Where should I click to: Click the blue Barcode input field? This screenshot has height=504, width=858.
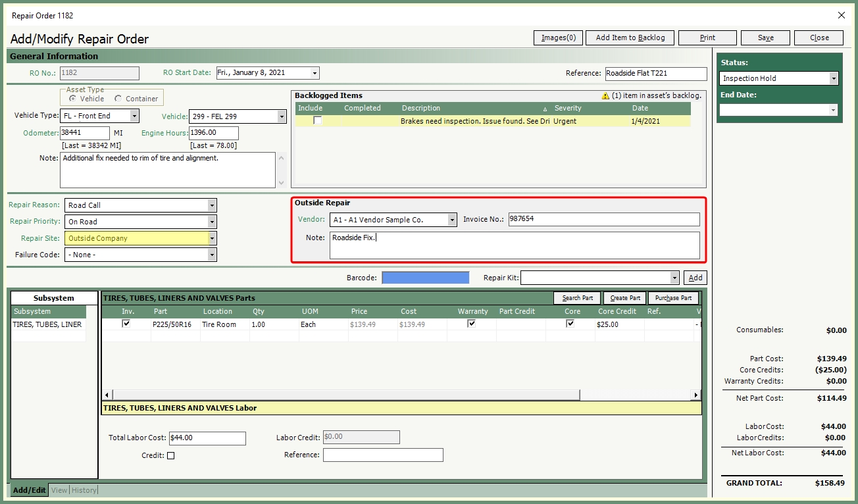tap(425, 278)
